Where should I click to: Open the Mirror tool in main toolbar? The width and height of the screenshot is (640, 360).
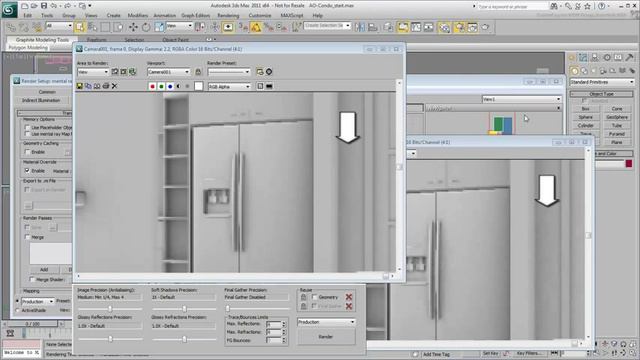point(360,27)
